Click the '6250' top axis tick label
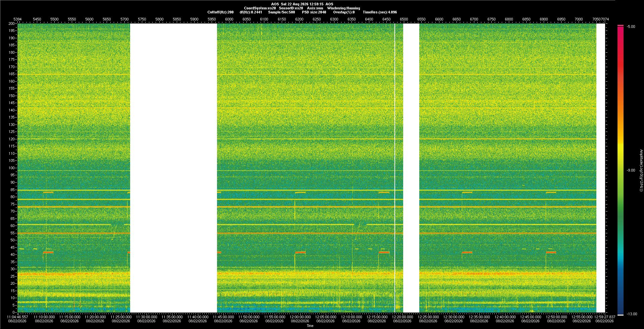This screenshot has height=329, width=644. coord(317,19)
